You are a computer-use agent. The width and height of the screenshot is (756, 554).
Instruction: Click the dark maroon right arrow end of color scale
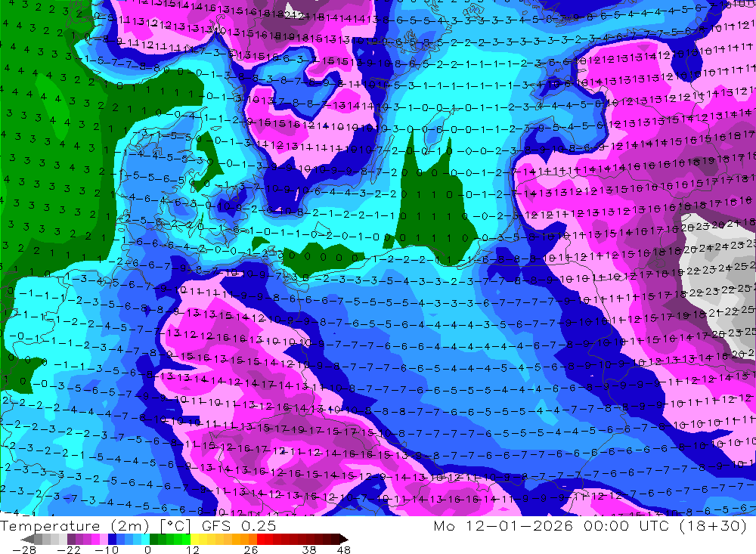coord(344,540)
